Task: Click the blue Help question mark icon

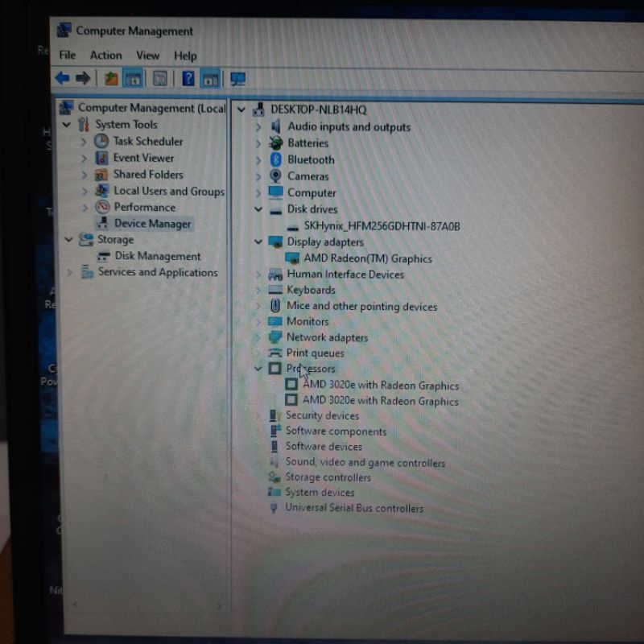Action: pos(188,78)
